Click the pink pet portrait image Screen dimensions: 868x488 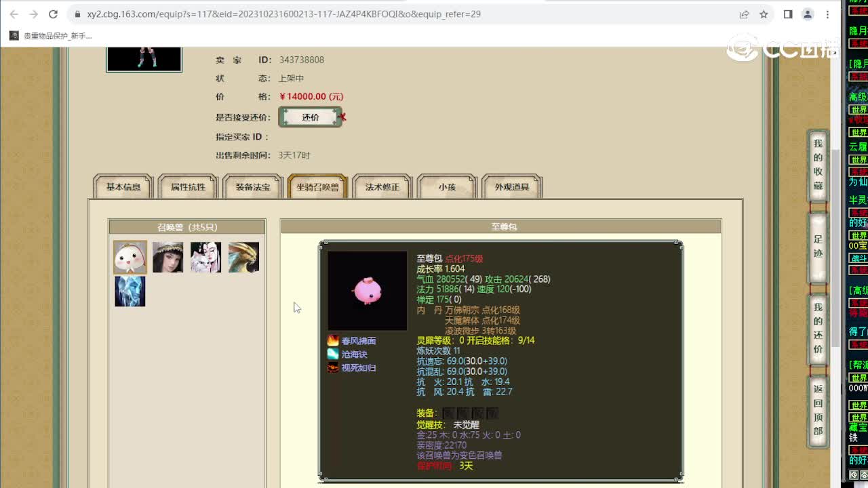(x=367, y=291)
